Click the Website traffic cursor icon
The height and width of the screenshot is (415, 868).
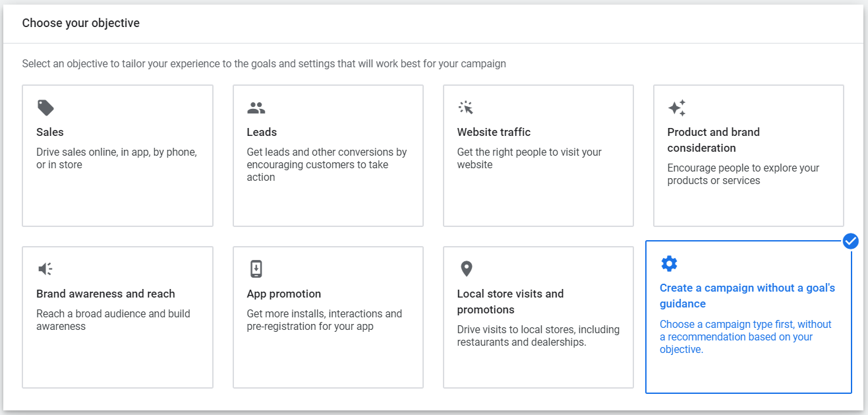466,107
